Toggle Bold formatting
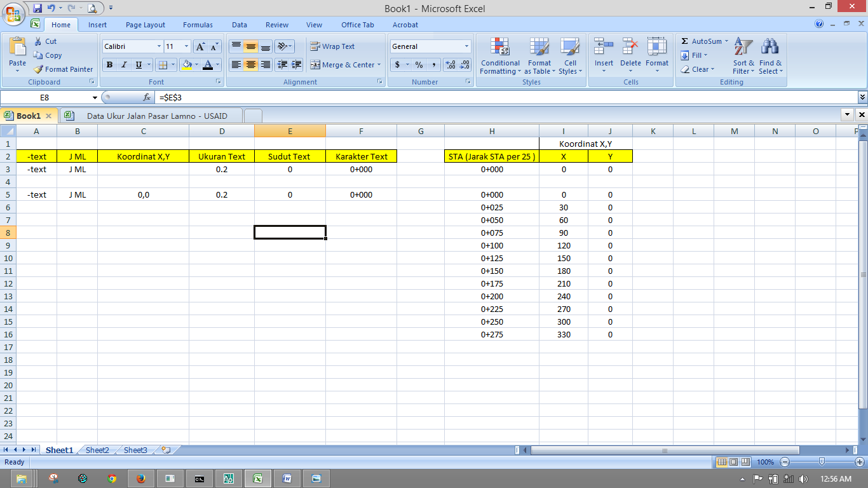This screenshot has width=868, height=488. click(109, 65)
